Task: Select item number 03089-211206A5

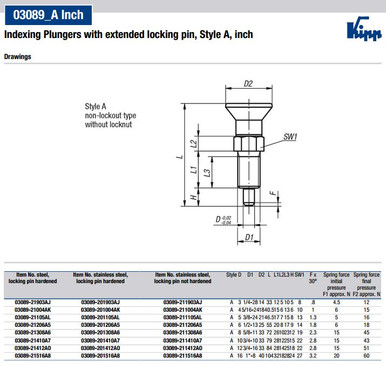Action: pyautogui.click(x=183, y=325)
